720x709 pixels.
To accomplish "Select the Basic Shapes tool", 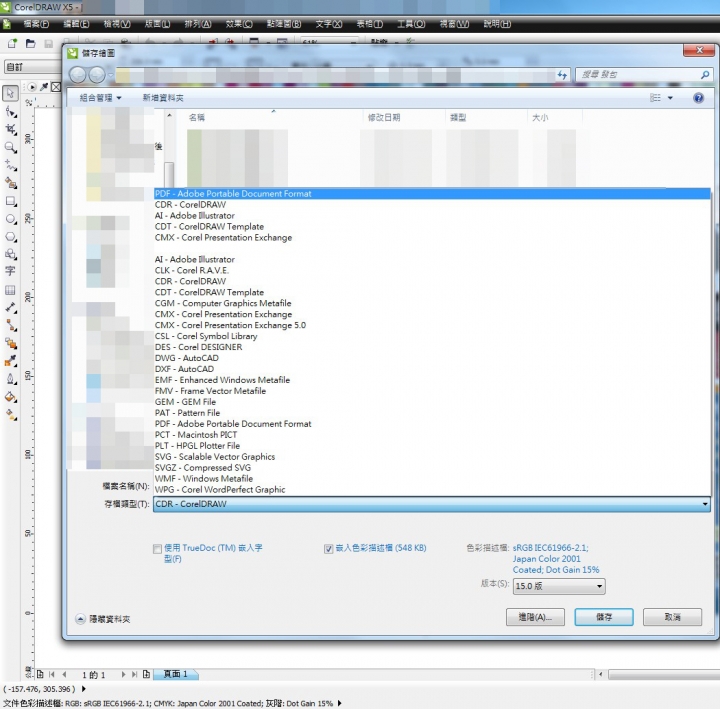I will (11, 254).
